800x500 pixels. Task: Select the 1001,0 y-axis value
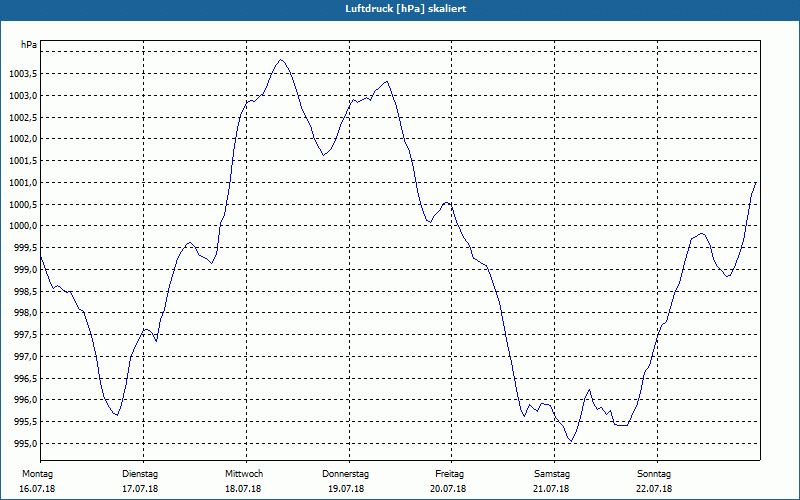[23, 183]
